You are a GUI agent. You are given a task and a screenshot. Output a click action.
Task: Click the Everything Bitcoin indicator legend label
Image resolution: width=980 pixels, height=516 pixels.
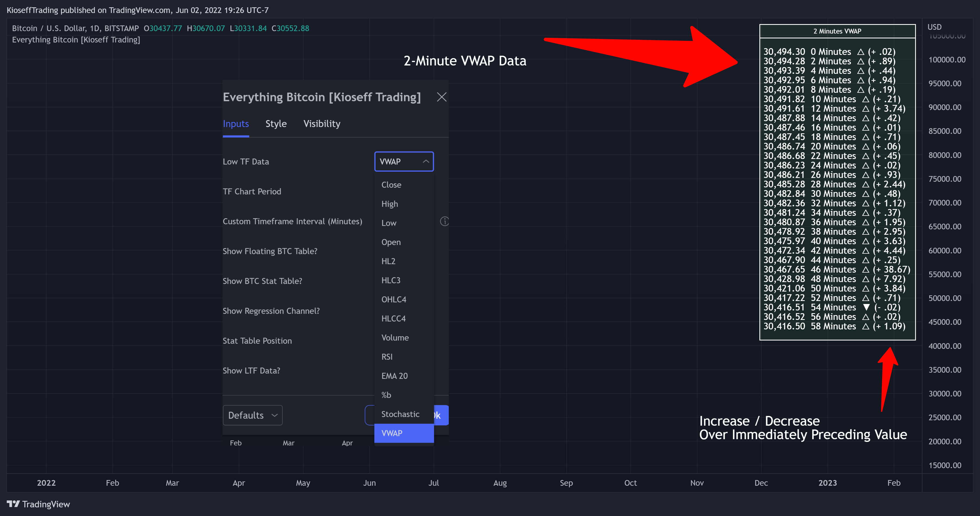click(x=76, y=39)
